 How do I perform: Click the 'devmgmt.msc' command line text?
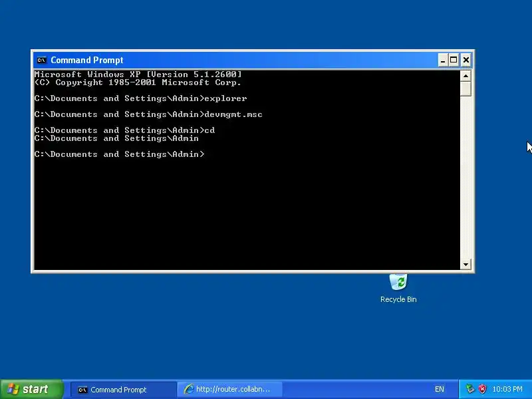(x=233, y=114)
